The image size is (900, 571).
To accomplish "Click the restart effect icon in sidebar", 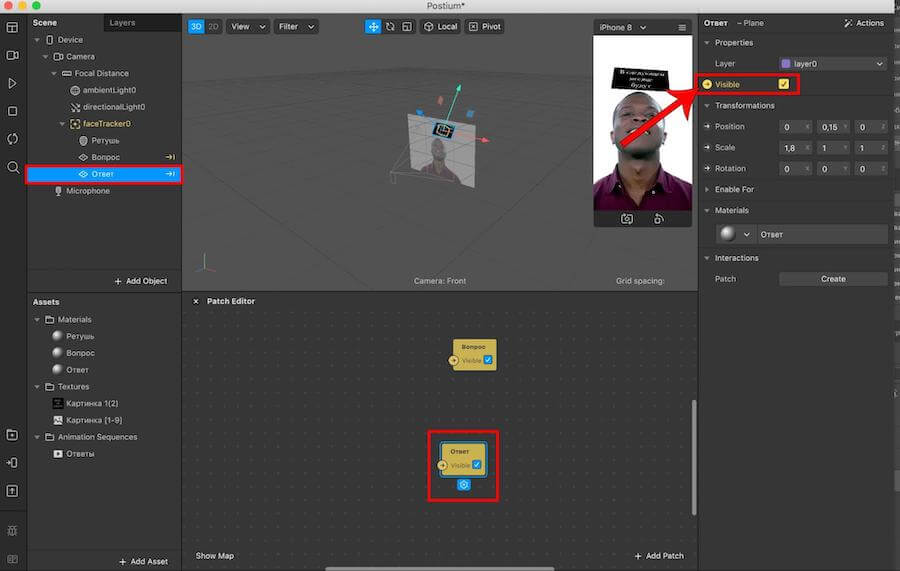I will (13, 139).
